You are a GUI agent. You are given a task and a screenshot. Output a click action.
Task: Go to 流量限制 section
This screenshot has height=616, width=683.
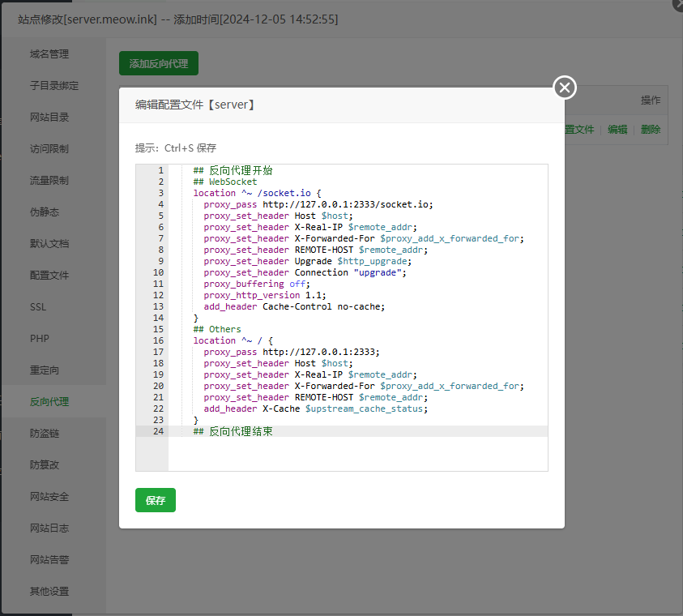pyautogui.click(x=49, y=181)
